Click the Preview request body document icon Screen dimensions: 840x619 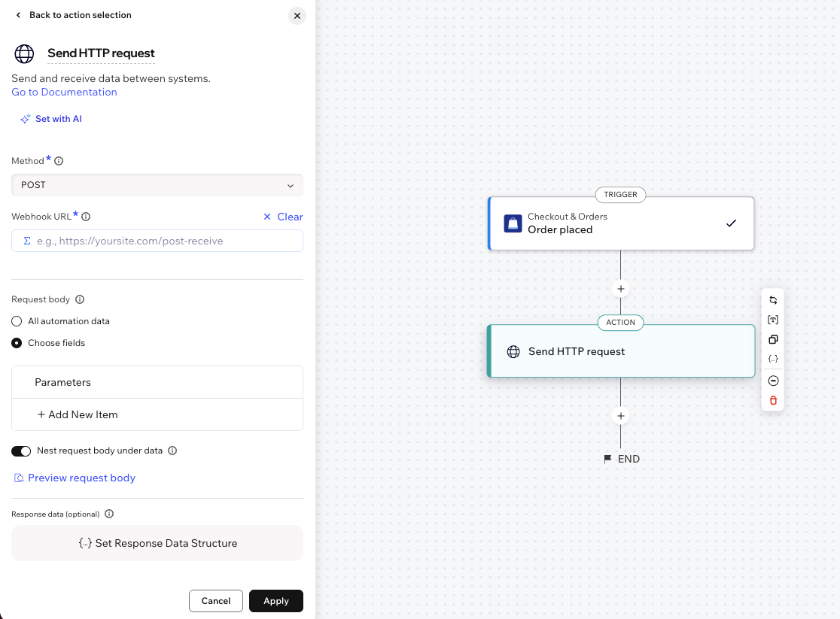[19, 478]
